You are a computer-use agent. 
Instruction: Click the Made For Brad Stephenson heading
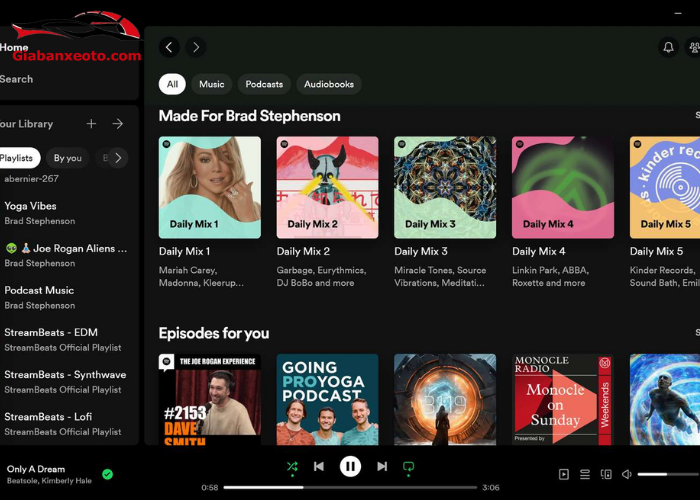(250, 116)
